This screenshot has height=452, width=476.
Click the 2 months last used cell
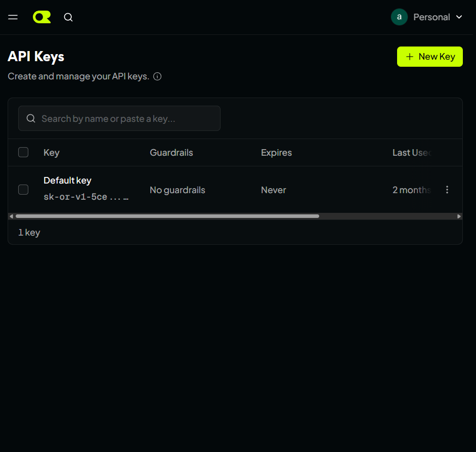[x=412, y=190]
